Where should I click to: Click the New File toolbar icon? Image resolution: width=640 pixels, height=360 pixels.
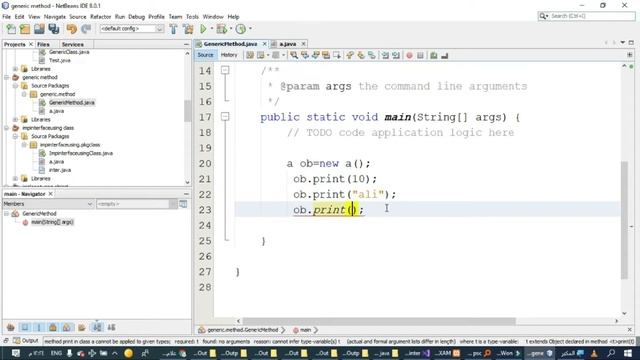click(11, 29)
